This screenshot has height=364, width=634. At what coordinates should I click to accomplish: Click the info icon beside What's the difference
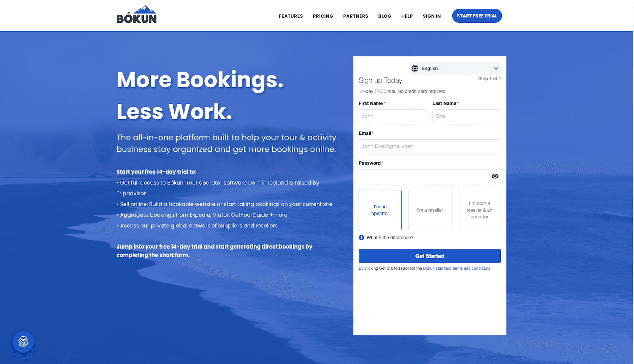(x=361, y=238)
